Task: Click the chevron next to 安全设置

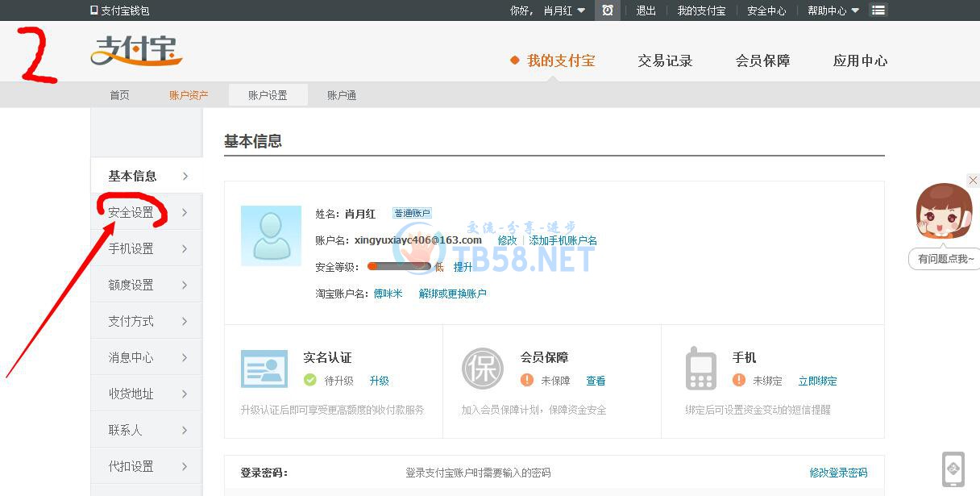Action: 185,212
